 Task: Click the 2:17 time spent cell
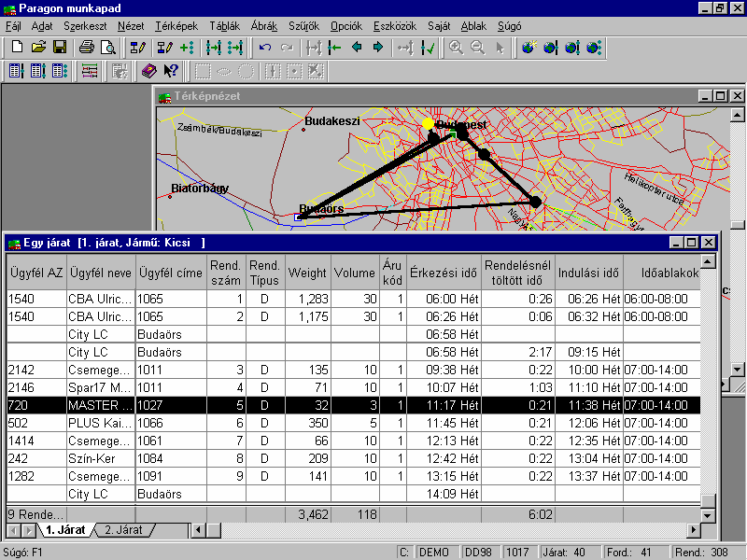click(518, 352)
